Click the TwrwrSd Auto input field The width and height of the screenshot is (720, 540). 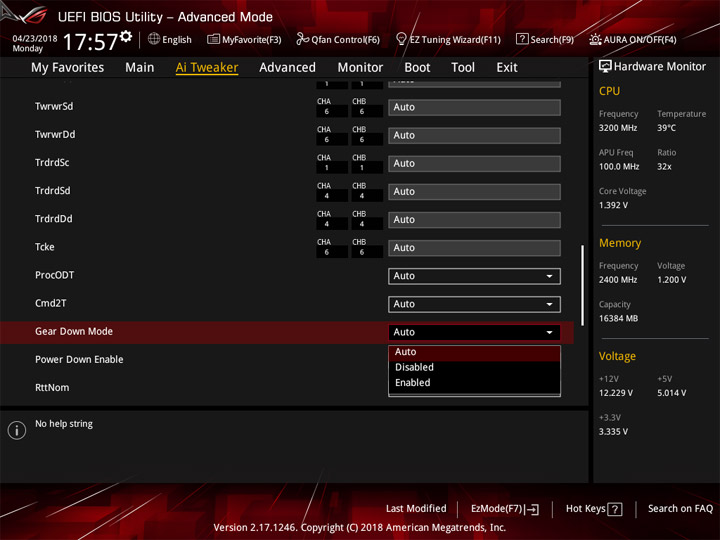[x=474, y=107]
